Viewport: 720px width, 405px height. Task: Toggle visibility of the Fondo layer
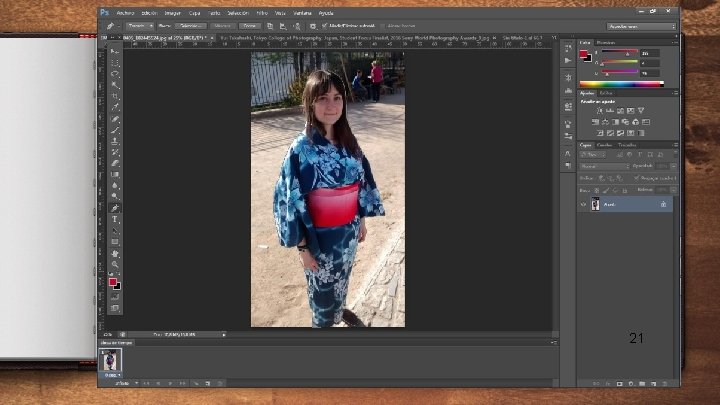click(x=584, y=204)
